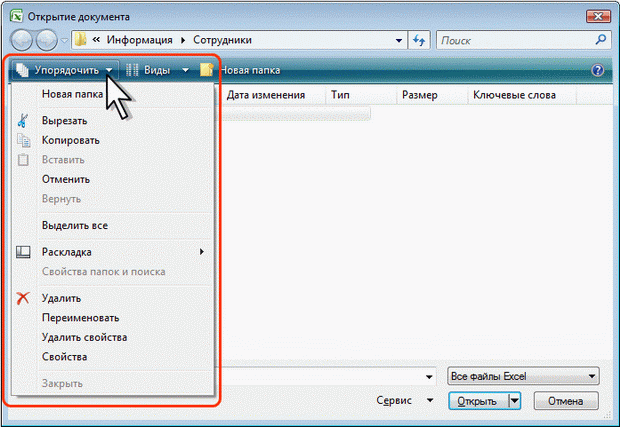The width and height of the screenshot is (620, 427).
Task: Click the back navigation arrow button
Action: pyautogui.click(x=20, y=40)
